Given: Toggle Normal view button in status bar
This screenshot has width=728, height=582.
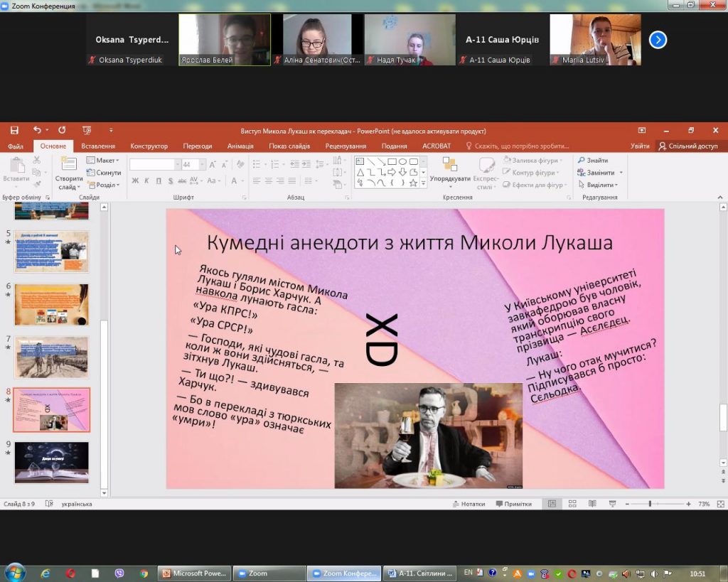Looking at the screenshot, I should 552,504.
